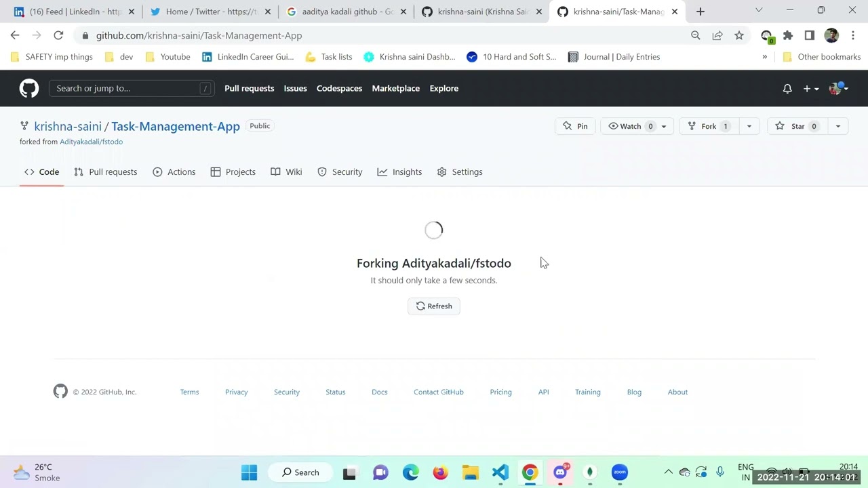This screenshot has height=488, width=868.
Task: Share this page via the share icon
Action: point(717,35)
